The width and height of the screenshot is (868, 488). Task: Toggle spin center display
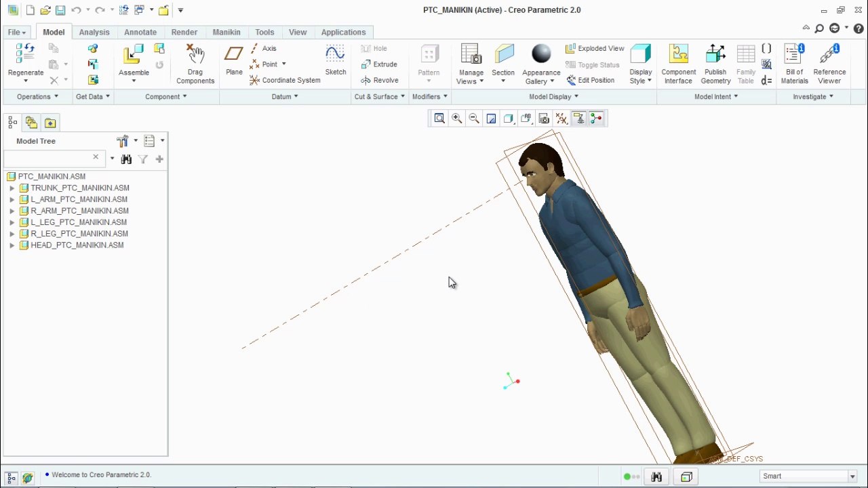[596, 119]
